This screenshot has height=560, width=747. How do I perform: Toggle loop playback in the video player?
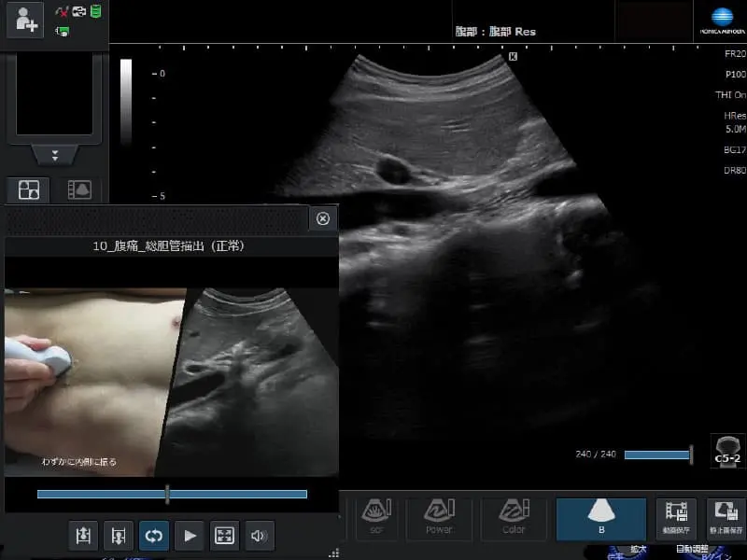(x=154, y=536)
